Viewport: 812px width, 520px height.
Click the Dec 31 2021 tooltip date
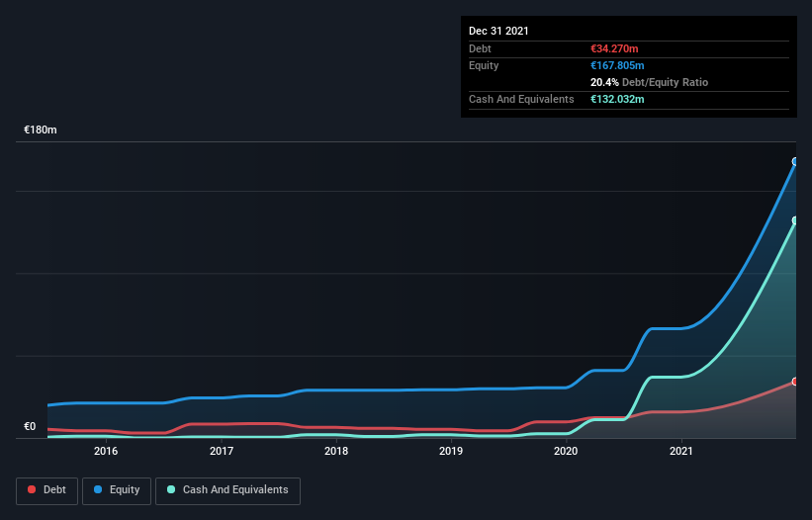click(498, 31)
